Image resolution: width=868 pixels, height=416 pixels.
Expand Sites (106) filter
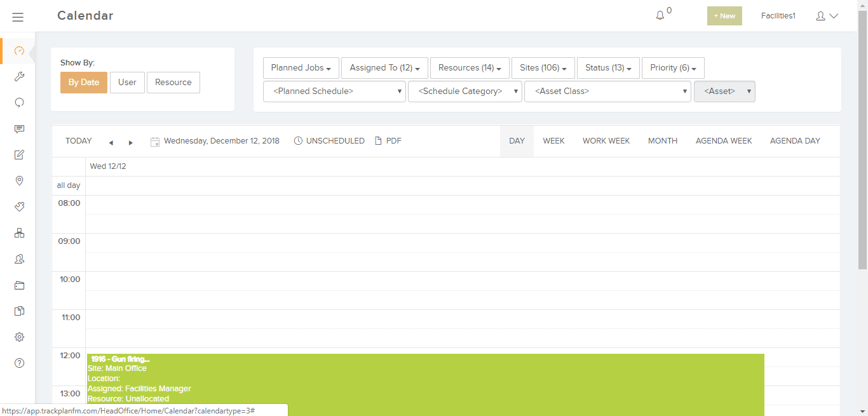pos(543,68)
